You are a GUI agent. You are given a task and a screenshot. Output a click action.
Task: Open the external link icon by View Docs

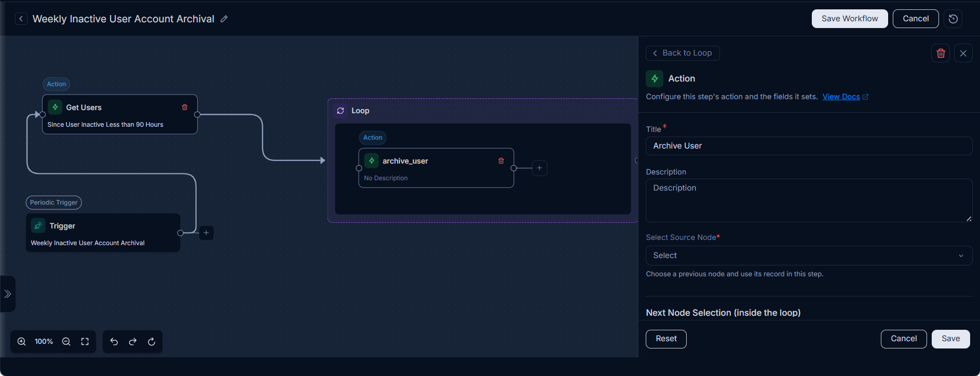(x=865, y=97)
